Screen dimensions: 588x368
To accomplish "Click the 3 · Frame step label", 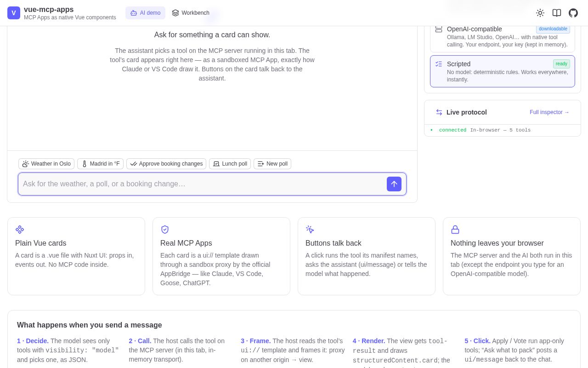I will (256, 341).
